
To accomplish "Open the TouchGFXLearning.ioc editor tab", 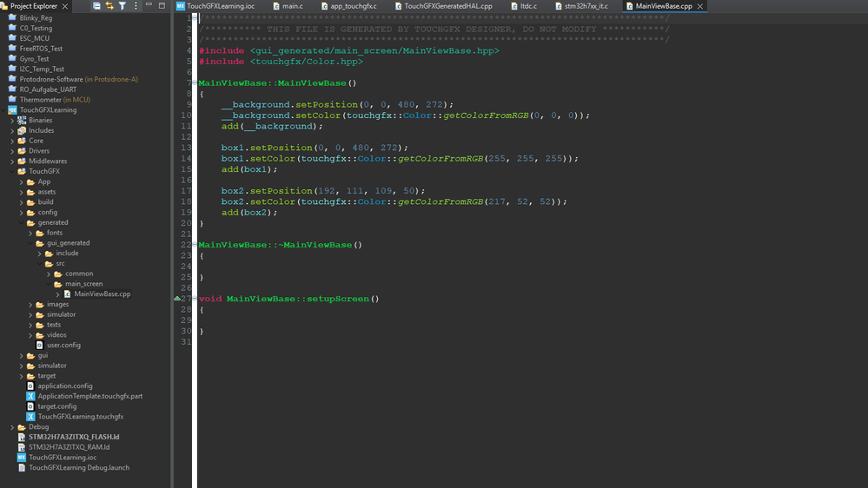I will click(220, 6).
